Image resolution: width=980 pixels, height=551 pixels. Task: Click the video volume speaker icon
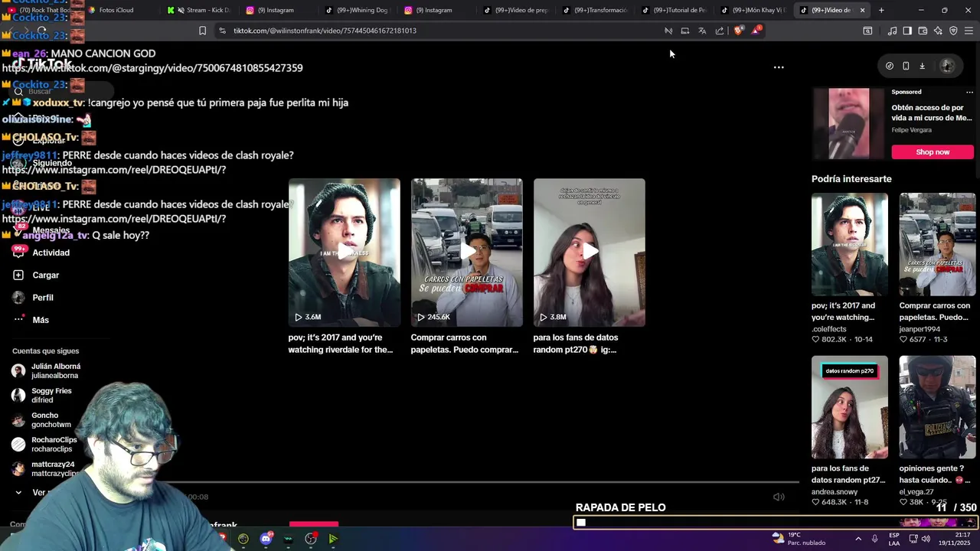(779, 497)
